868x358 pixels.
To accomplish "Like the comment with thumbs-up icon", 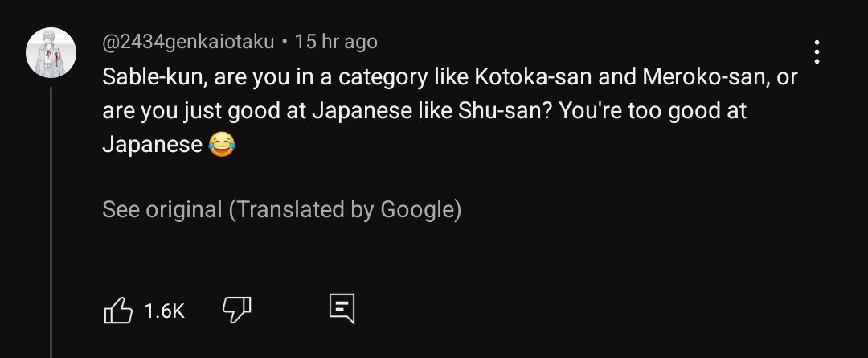I will (118, 310).
